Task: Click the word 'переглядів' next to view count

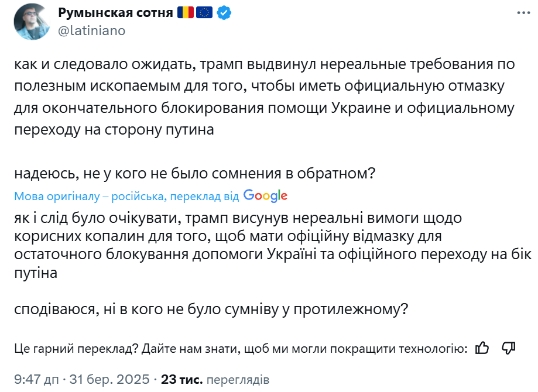Action: coord(238,380)
